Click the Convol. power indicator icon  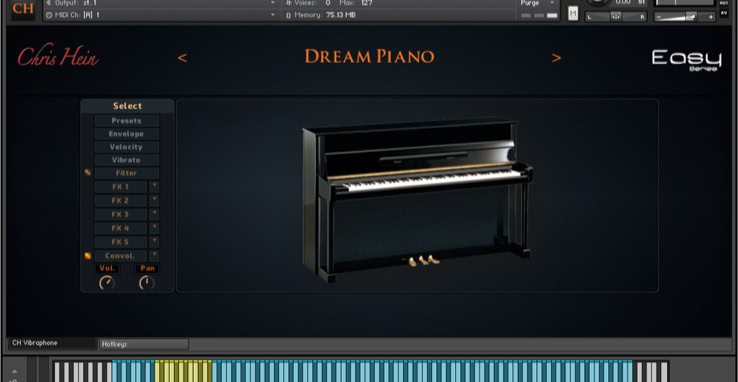[x=88, y=256]
